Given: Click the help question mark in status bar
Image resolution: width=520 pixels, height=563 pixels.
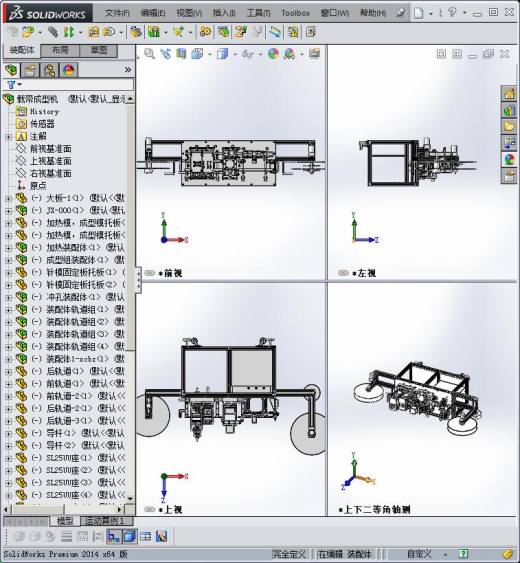Looking at the screenshot, I should click(x=464, y=554).
